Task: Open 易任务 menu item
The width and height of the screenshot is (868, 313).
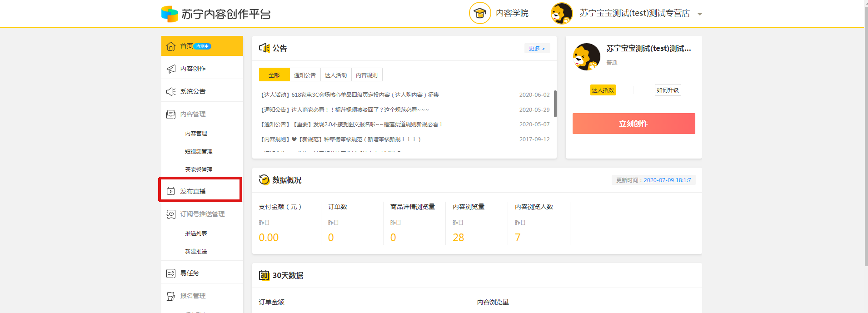Action: pyautogui.click(x=202, y=273)
